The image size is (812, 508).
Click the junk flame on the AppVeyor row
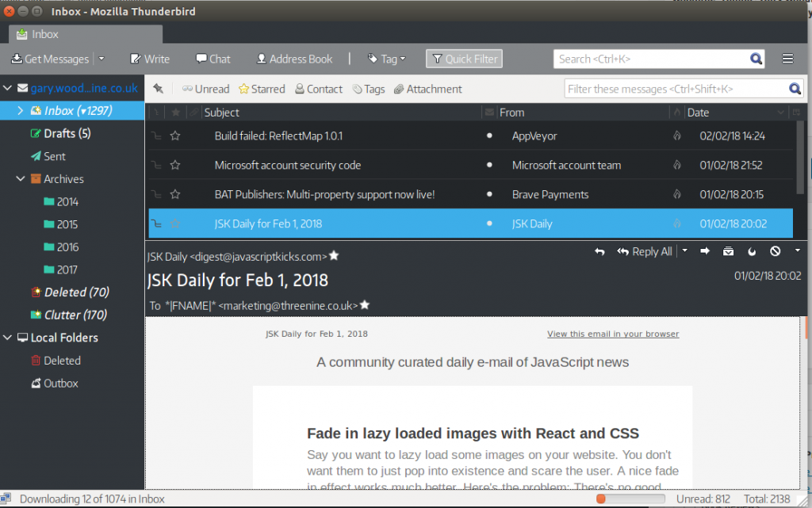pyautogui.click(x=677, y=136)
